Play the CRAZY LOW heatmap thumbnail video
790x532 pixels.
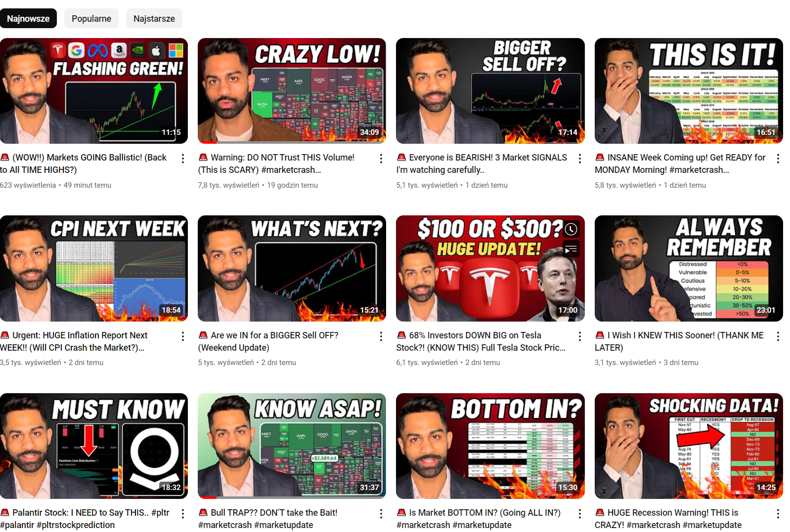coord(292,91)
